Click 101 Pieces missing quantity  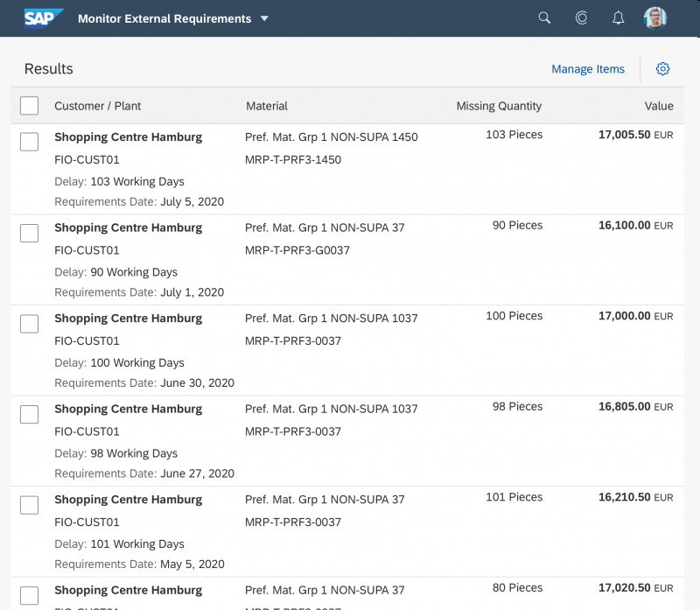click(x=514, y=497)
